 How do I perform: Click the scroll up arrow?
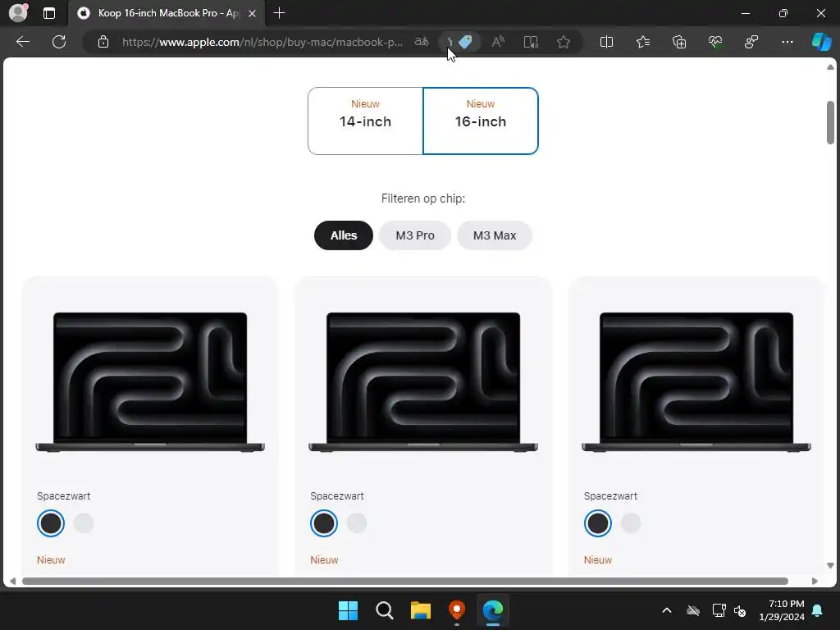830,67
